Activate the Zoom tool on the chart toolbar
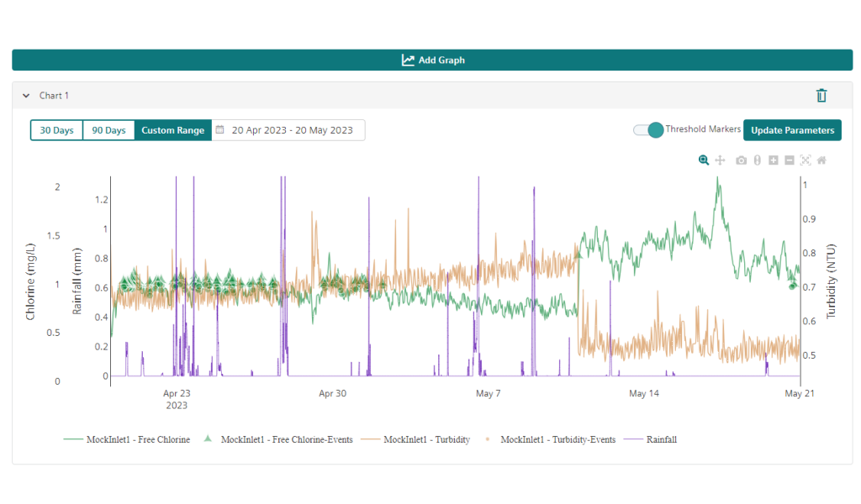The height and width of the screenshot is (504, 861). tap(704, 160)
